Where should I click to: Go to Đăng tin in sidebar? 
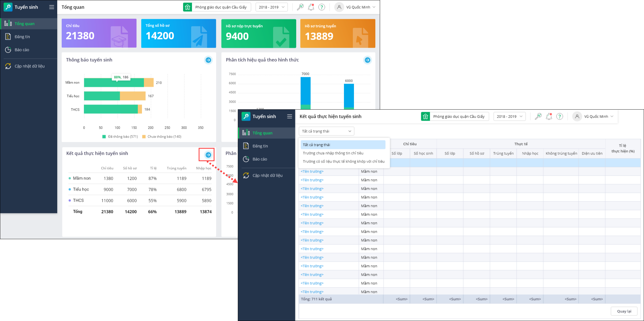22,37
